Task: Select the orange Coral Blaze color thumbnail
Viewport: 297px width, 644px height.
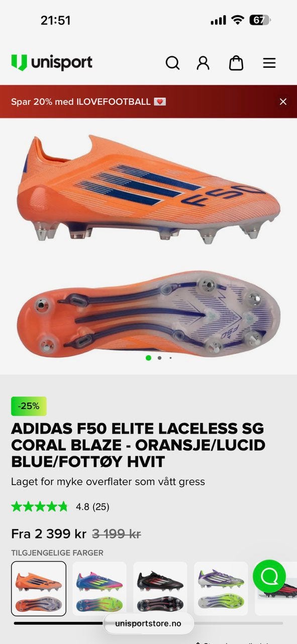Action: pyautogui.click(x=39, y=589)
